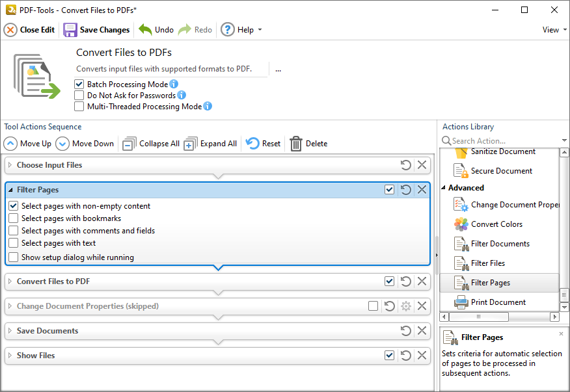The image size is (570, 392).
Task: Click the Expand All icon
Action: point(189,143)
